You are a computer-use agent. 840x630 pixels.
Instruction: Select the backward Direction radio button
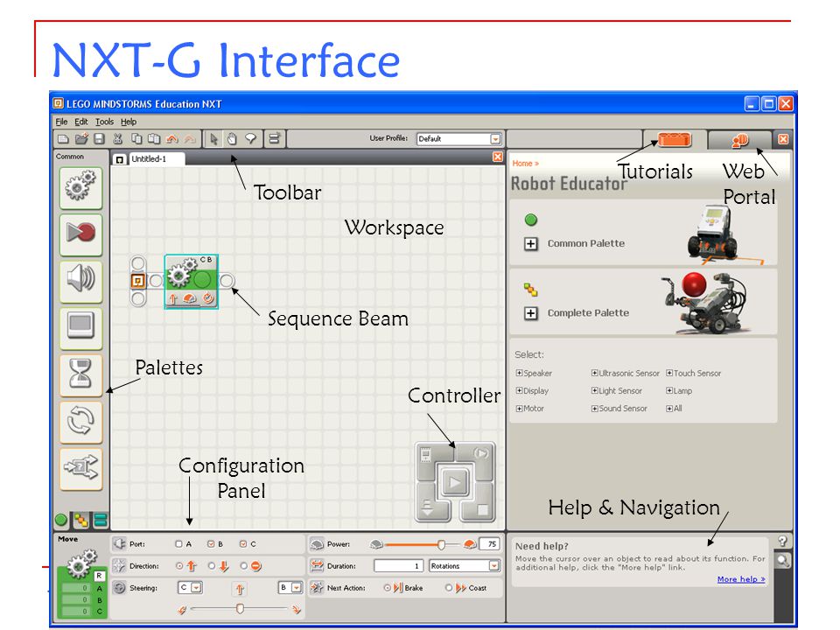click(212, 566)
